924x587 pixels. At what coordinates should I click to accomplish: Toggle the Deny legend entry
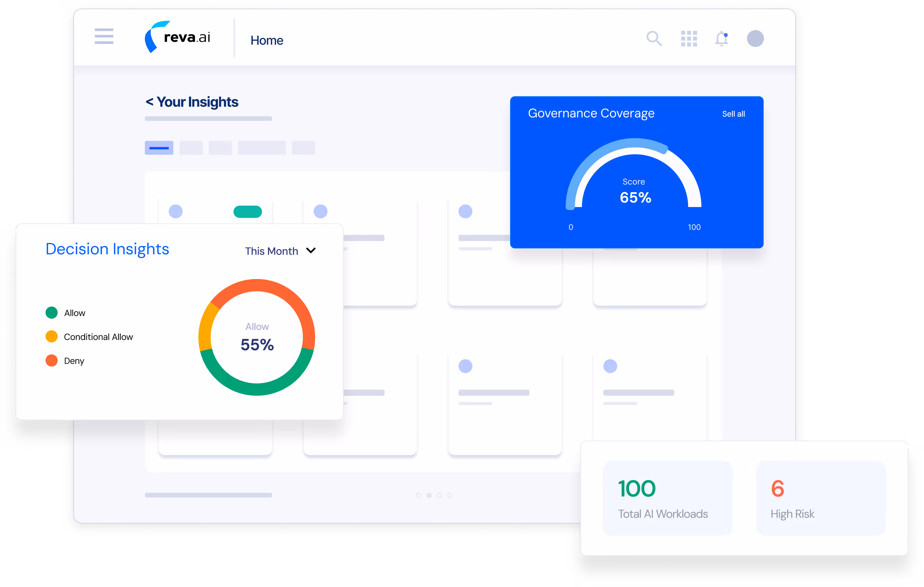[74, 361]
